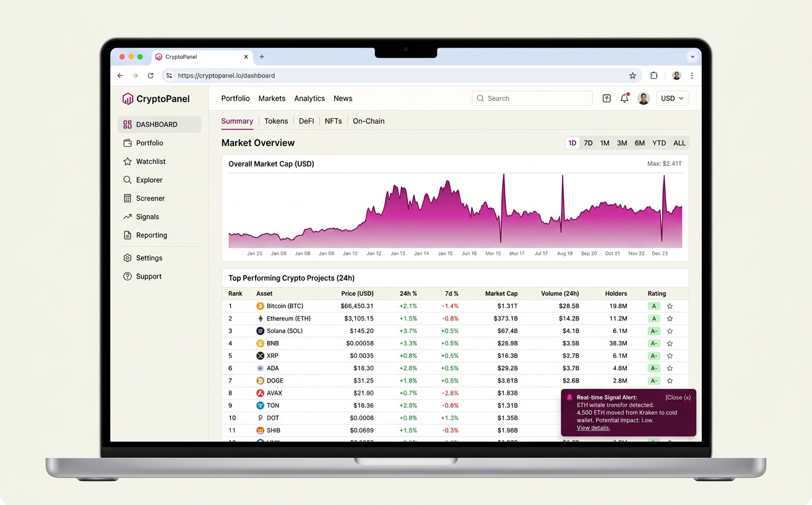The image size is (812, 505).
Task: Favorite Solana (SOL) with star
Action: (x=670, y=331)
